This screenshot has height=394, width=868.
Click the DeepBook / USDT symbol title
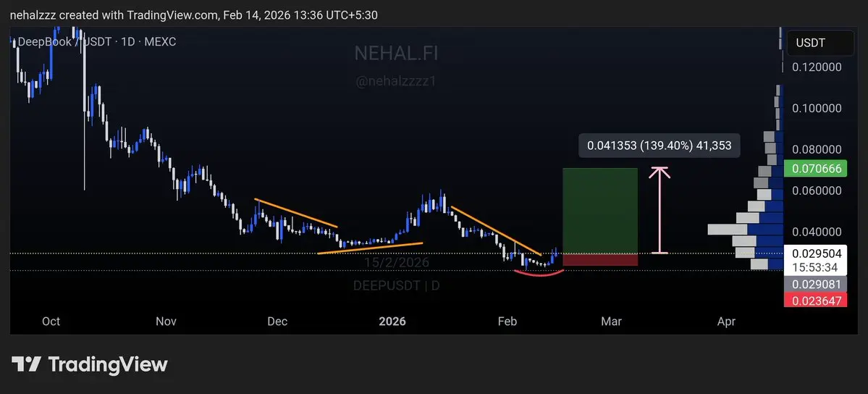click(97, 41)
